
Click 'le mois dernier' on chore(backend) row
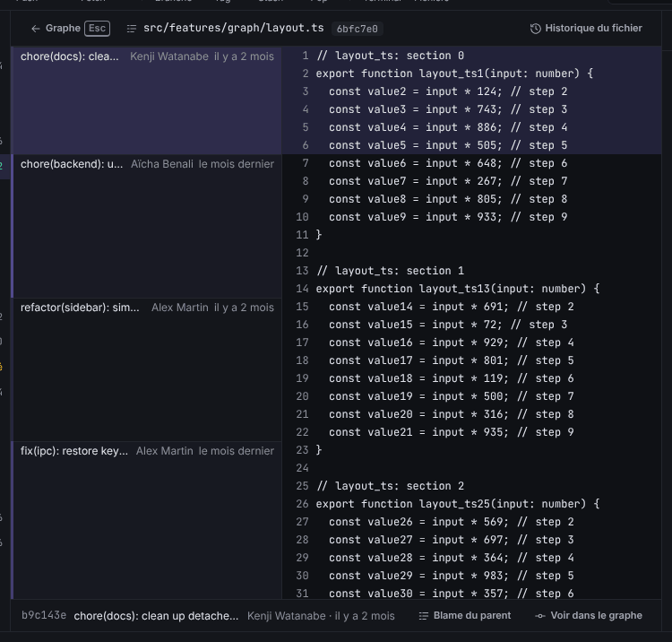(237, 164)
